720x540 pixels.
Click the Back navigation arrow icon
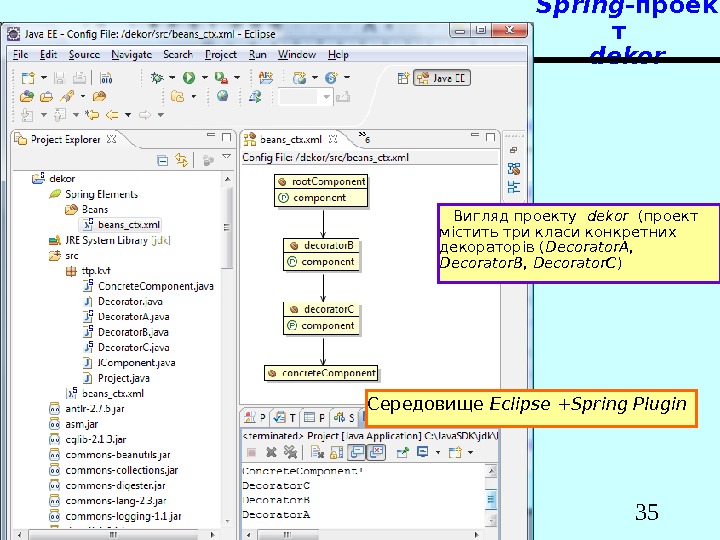point(112,114)
